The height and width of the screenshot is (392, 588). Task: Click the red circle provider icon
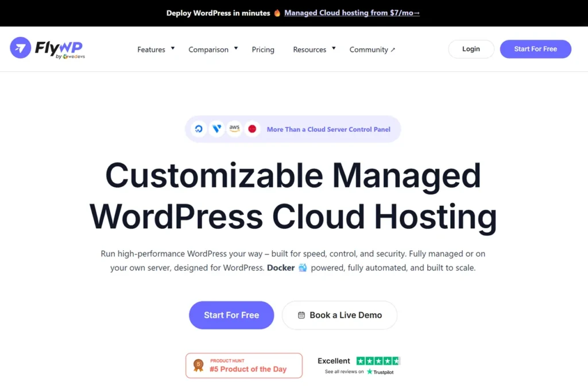click(x=253, y=129)
